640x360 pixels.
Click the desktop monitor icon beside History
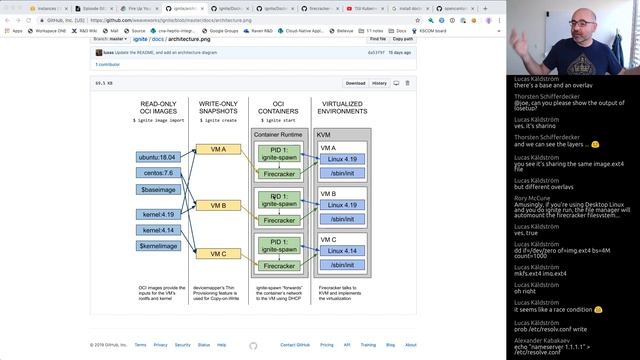(396, 83)
